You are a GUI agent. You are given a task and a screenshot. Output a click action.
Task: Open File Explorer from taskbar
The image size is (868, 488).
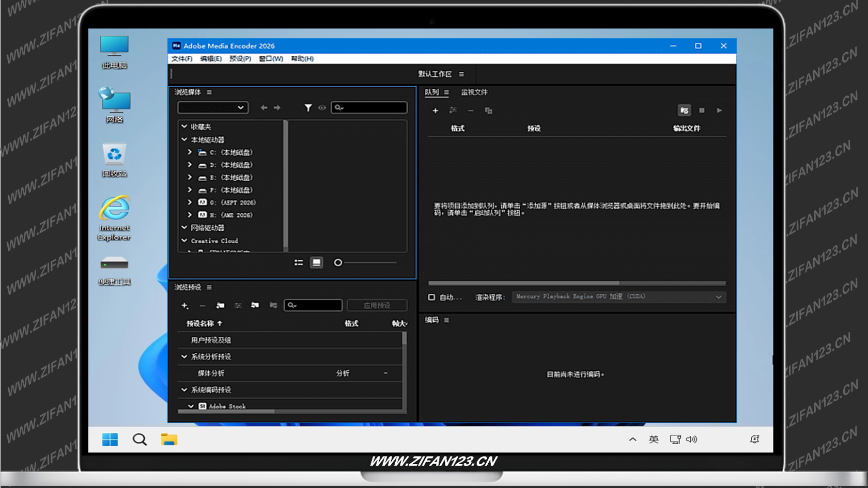coord(169,439)
